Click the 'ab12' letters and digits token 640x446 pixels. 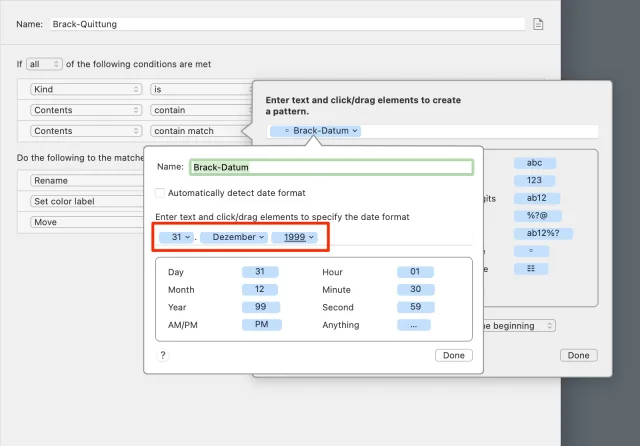[534, 198]
